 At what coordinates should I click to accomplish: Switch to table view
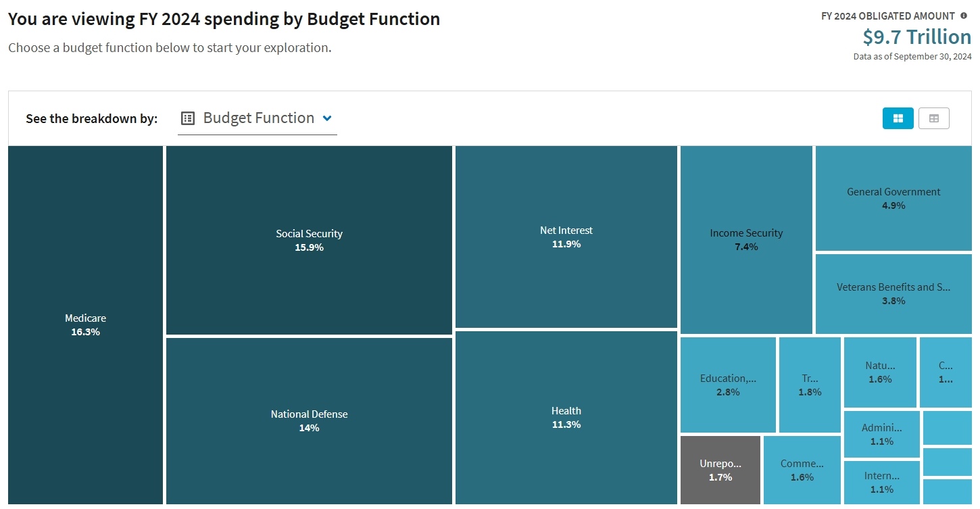point(933,118)
